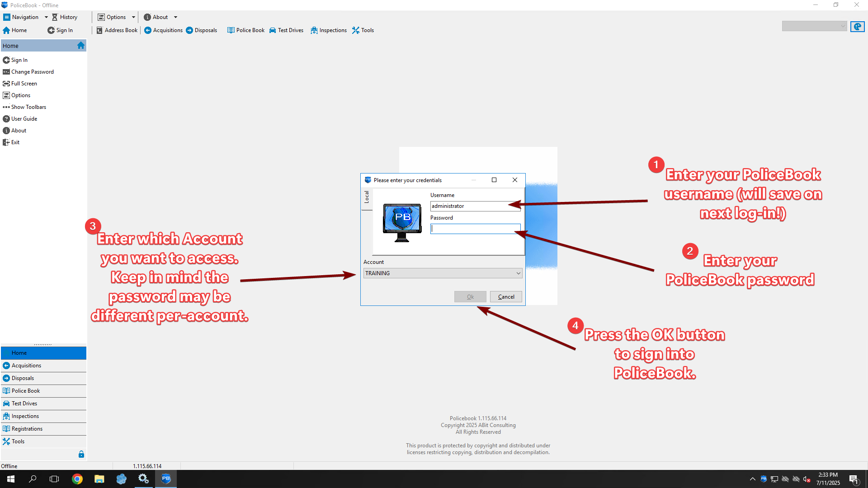This screenshot has width=868, height=488.
Task: Click the Police Book toolbar icon
Action: coord(231,30)
